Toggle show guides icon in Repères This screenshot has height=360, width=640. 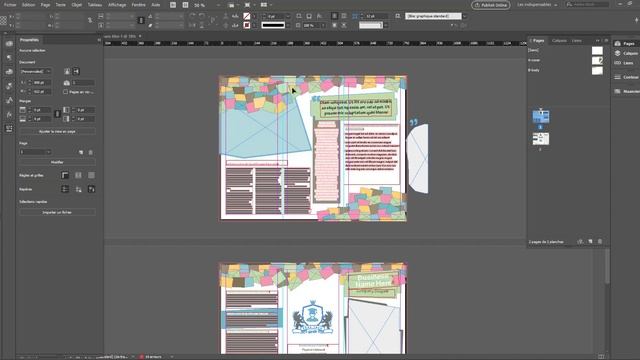click(x=65, y=189)
